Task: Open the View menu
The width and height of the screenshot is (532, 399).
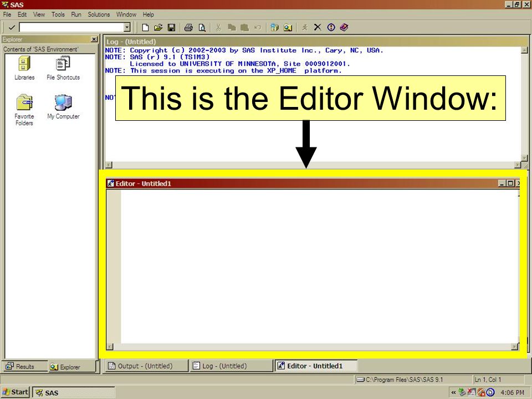Action: pyautogui.click(x=39, y=14)
